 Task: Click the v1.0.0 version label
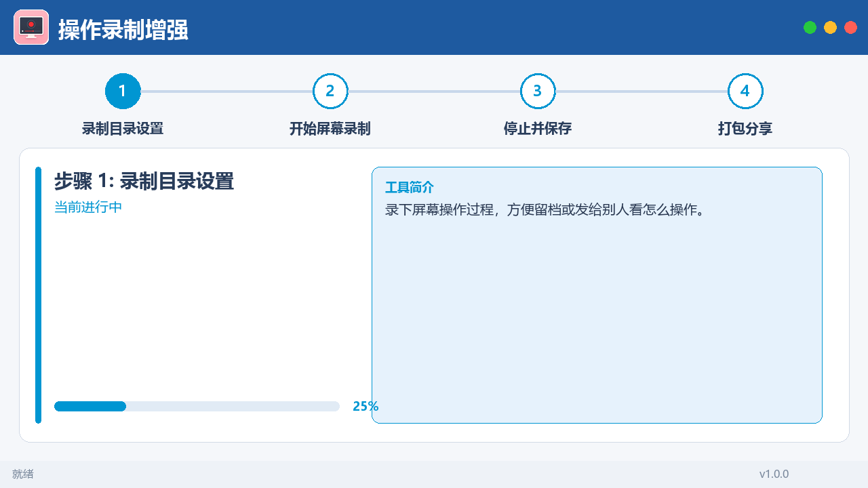coord(774,474)
